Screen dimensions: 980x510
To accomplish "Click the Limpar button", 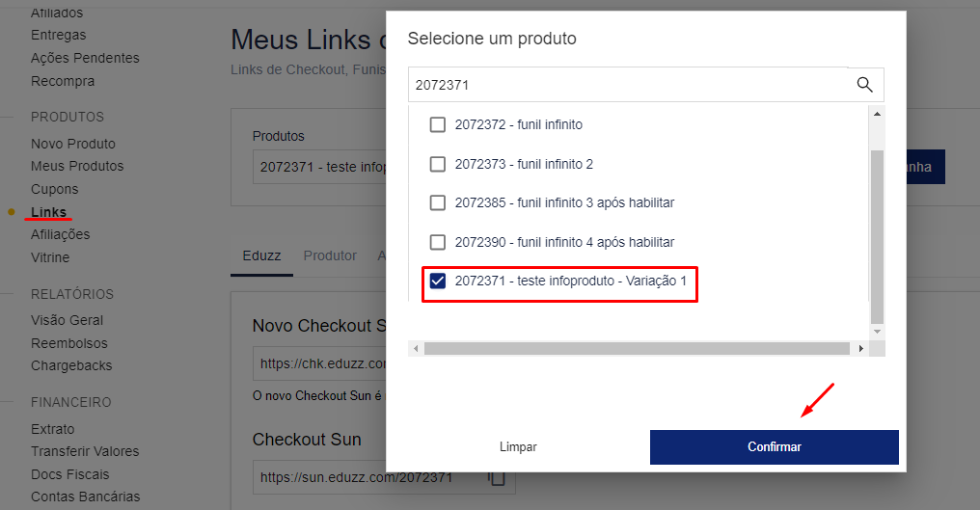I will pos(518,447).
